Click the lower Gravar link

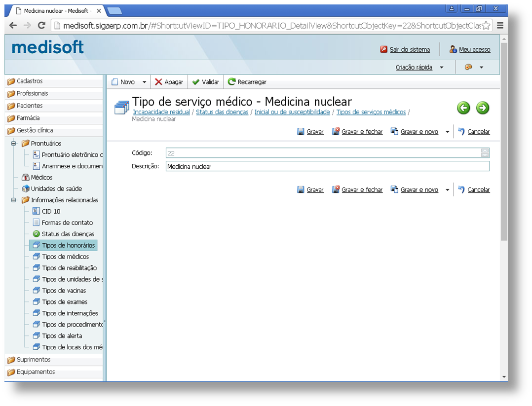(315, 190)
